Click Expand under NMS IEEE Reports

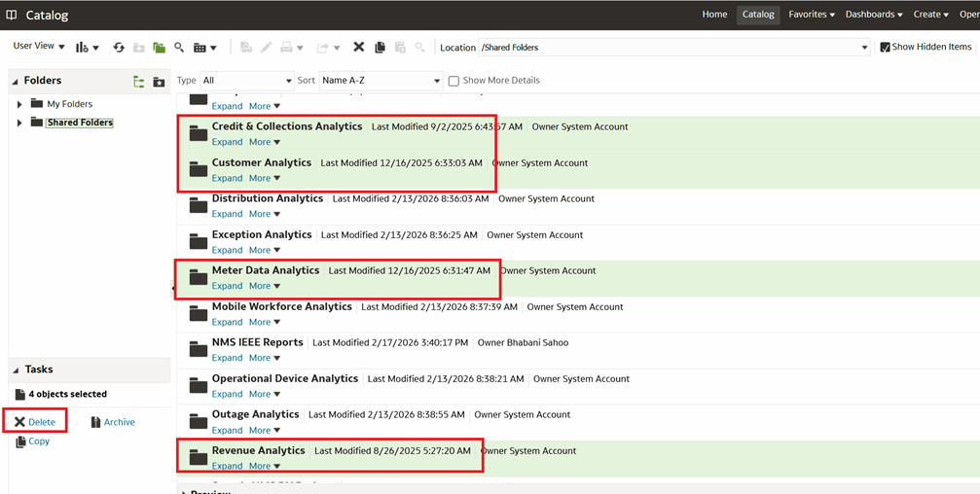[x=227, y=358]
